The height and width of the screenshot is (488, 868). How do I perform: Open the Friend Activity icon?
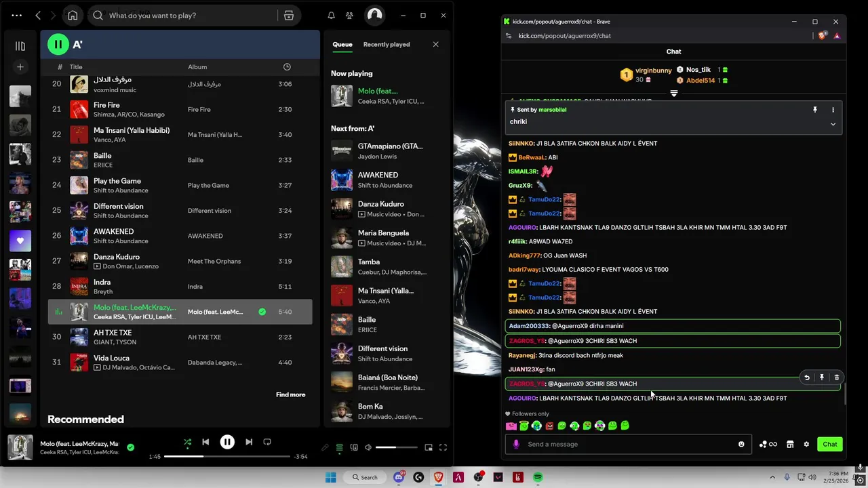(349, 15)
